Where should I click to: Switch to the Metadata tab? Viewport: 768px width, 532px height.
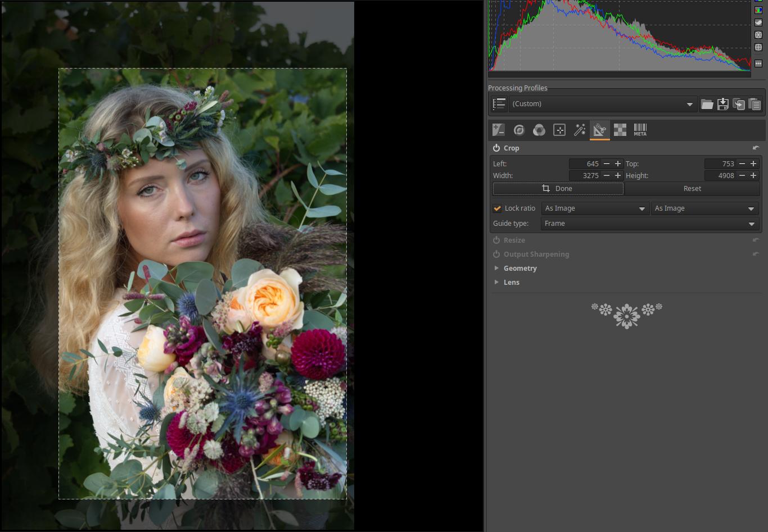coord(640,130)
